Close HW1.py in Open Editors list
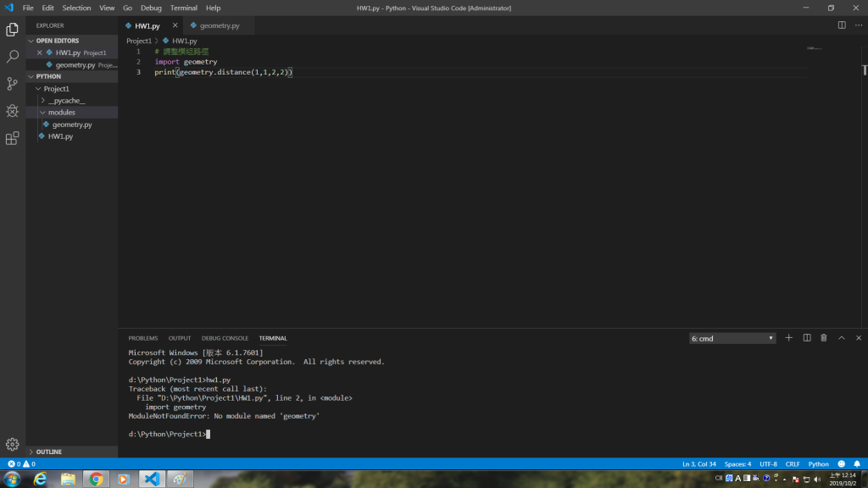Image resolution: width=868 pixels, height=488 pixels. point(39,53)
